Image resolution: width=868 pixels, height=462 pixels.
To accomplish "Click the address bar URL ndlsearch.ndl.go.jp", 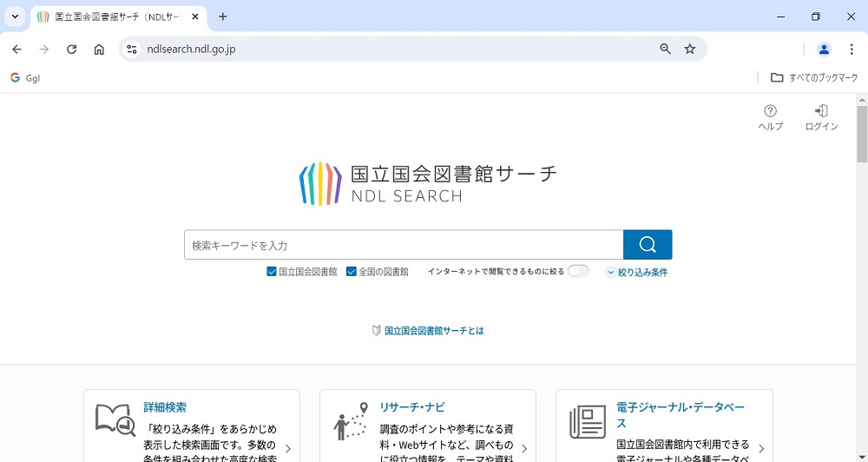I will point(191,49).
